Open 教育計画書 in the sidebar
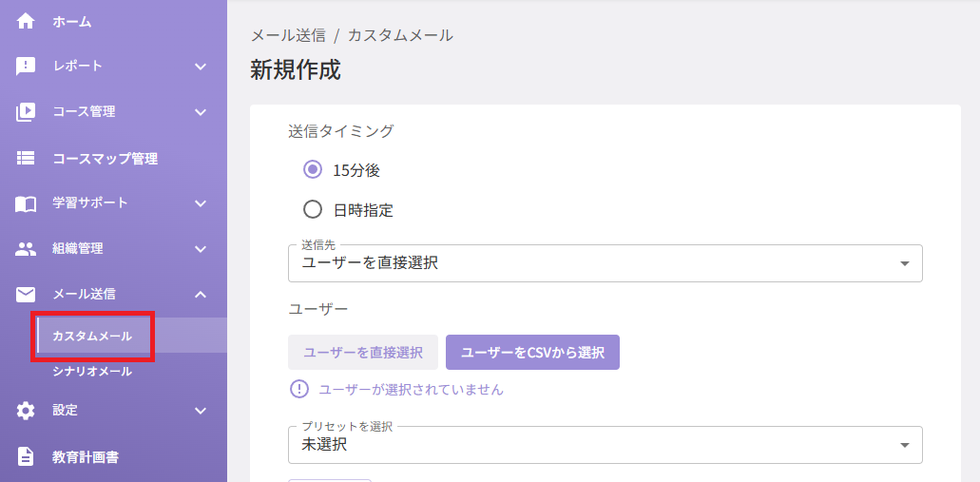Image resolution: width=980 pixels, height=482 pixels. click(x=85, y=457)
